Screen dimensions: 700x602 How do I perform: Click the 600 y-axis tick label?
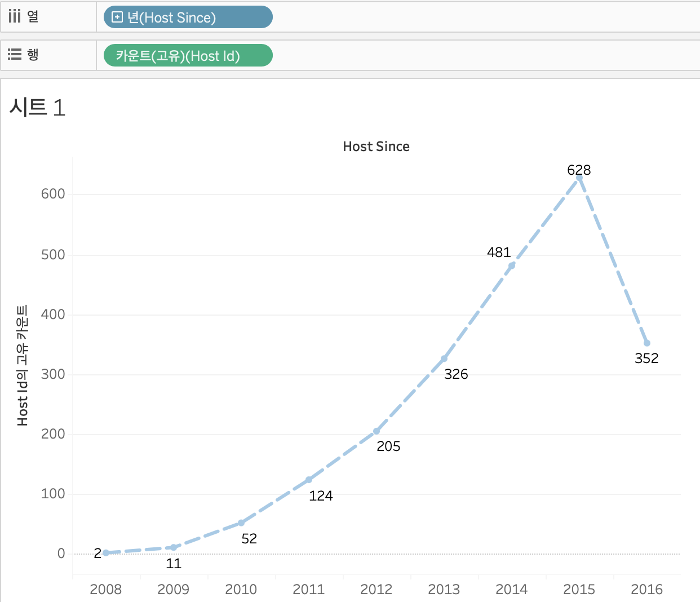click(53, 194)
